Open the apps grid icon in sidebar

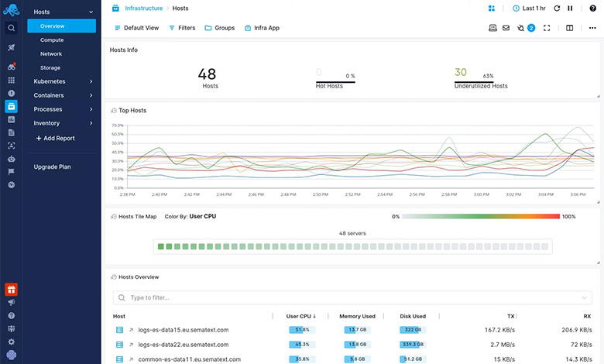click(x=12, y=80)
